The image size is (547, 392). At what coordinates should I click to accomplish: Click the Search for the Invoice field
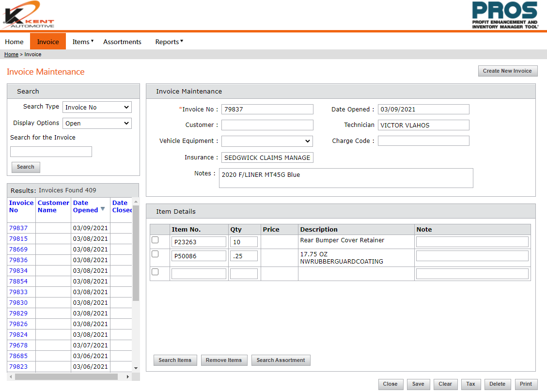click(51, 152)
